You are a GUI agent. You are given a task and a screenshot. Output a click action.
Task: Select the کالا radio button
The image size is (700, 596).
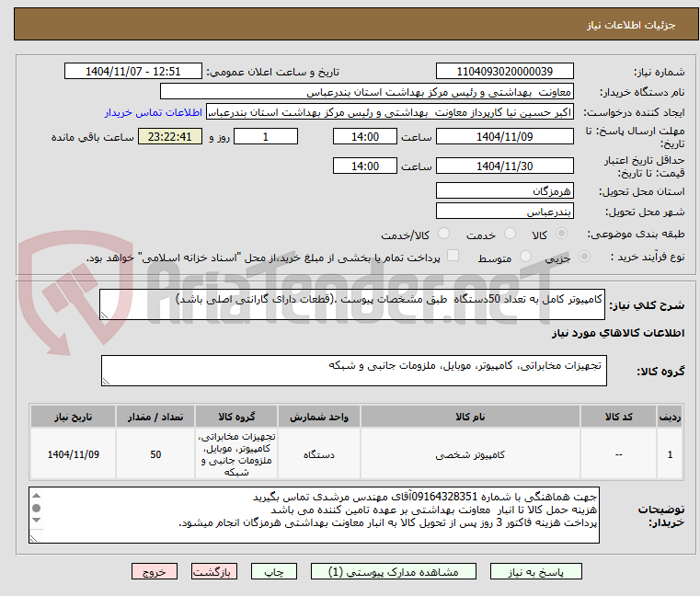pos(562,234)
